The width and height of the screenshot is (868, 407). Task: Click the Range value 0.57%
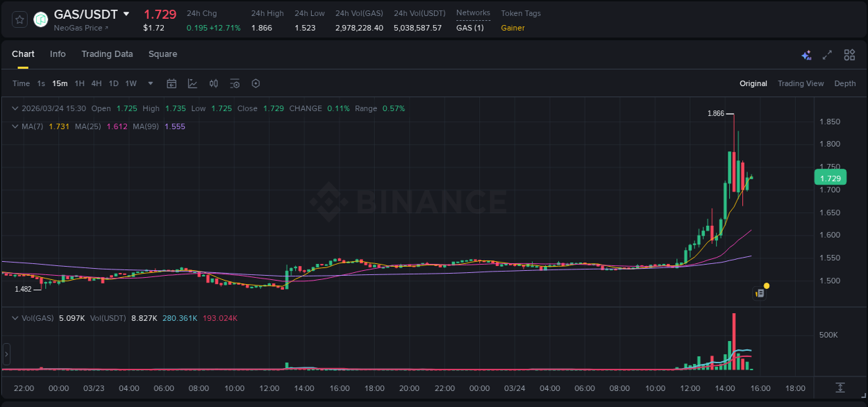click(394, 108)
